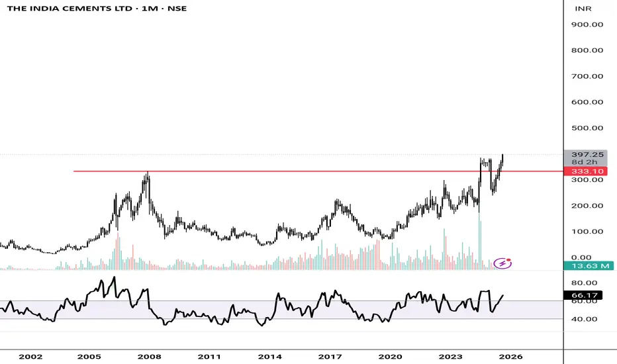Click the current price label 397.25
Screen dimensions: 617x364
pyautogui.click(x=587, y=155)
